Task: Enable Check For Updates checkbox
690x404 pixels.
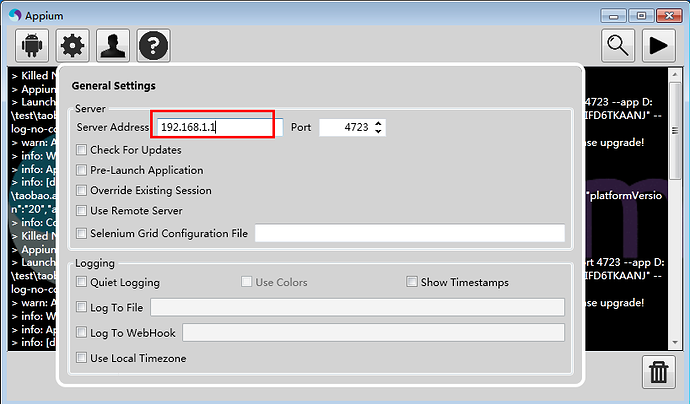Action: 81,150
